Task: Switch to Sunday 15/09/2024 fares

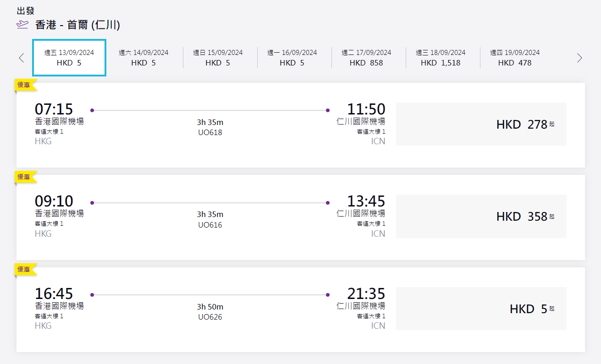Action: pyautogui.click(x=218, y=58)
